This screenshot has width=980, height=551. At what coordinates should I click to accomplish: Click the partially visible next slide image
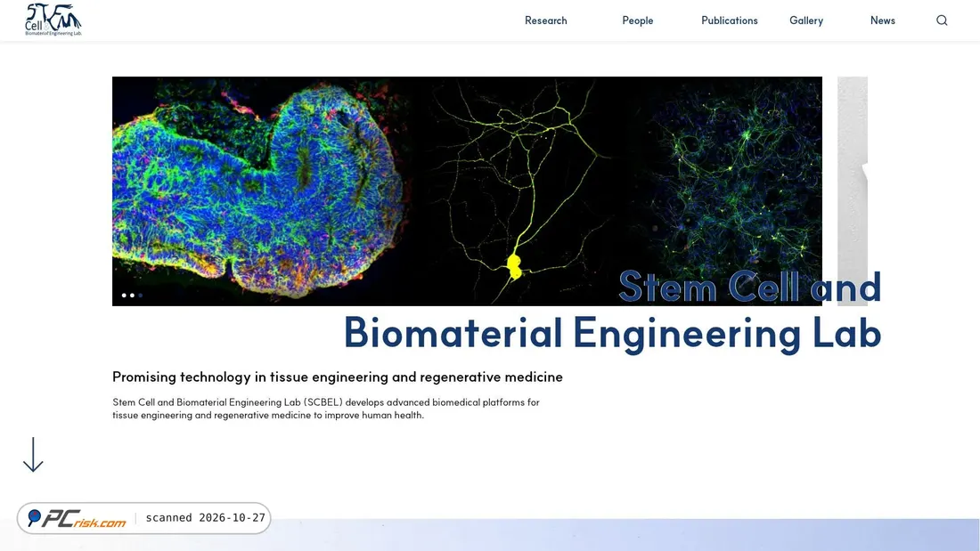pos(853,191)
